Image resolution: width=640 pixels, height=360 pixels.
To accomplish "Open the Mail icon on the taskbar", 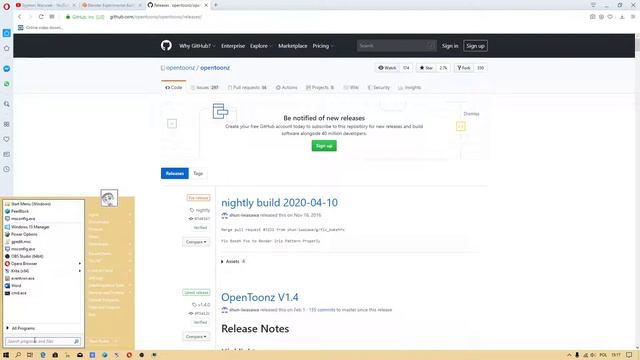I will tap(80, 355).
